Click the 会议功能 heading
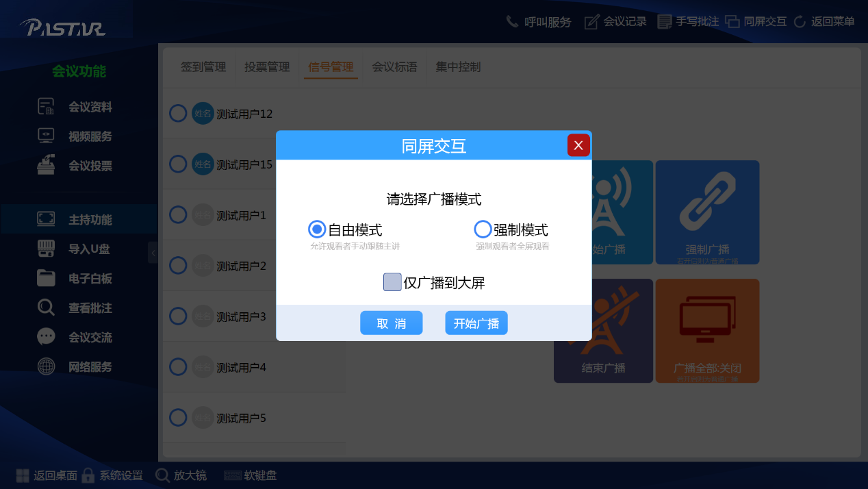The image size is (868, 489). click(x=79, y=71)
